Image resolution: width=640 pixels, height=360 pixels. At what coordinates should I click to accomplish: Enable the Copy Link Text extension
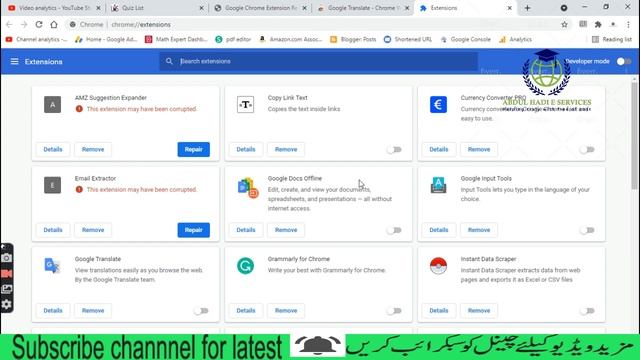coord(394,149)
